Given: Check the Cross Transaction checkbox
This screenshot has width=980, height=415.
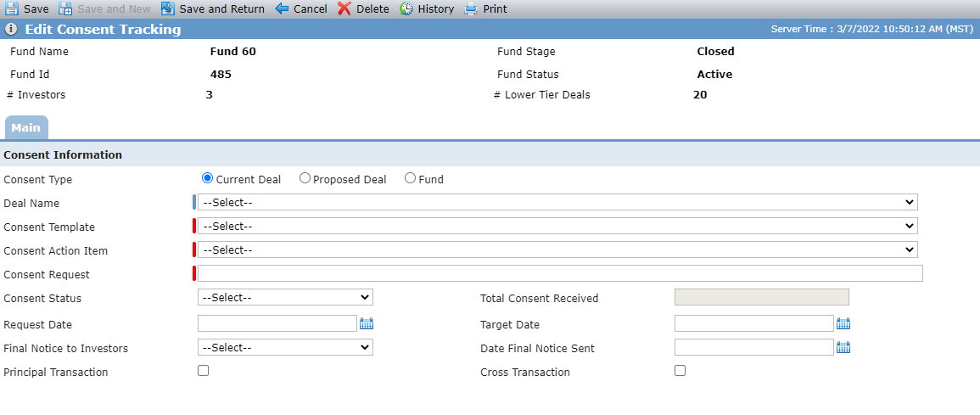Looking at the screenshot, I should 680,371.
